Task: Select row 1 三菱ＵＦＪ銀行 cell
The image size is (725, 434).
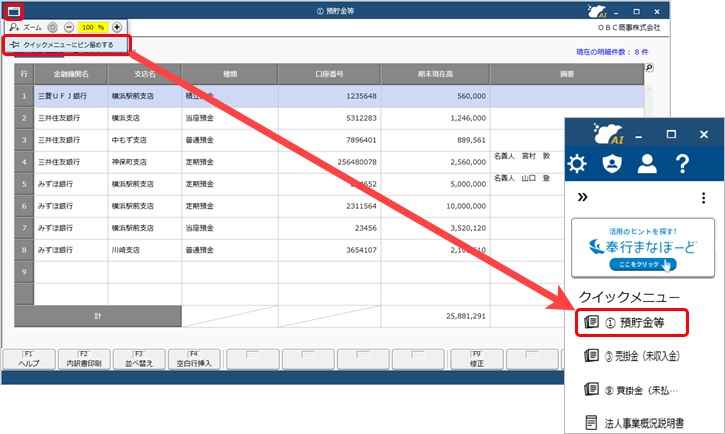Action: (71, 96)
